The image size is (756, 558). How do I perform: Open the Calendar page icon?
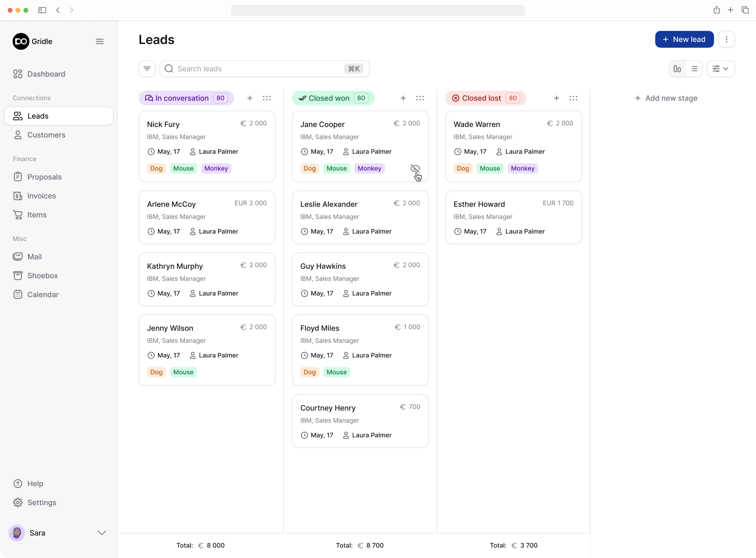coord(17,294)
